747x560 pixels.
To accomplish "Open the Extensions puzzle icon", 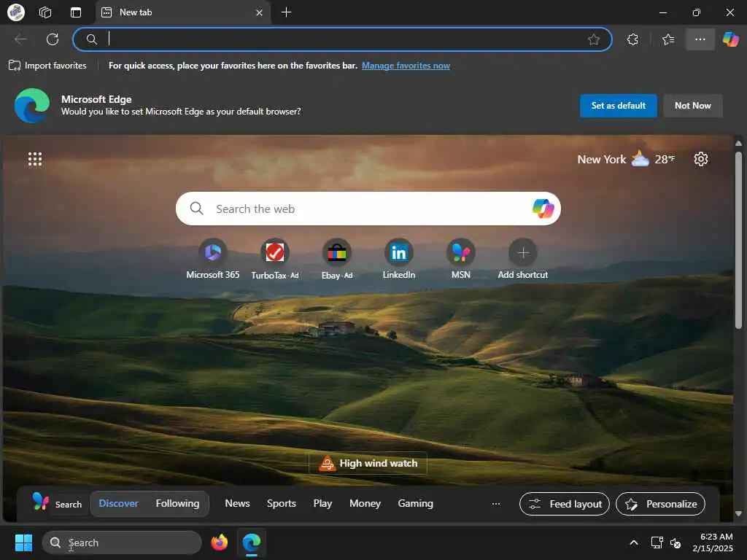I will tap(632, 39).
